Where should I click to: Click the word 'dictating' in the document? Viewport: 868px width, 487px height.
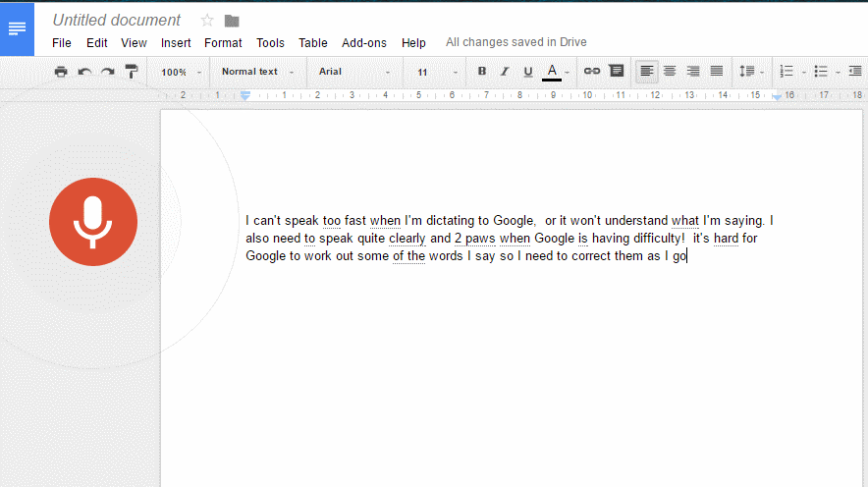click(450, 221)
